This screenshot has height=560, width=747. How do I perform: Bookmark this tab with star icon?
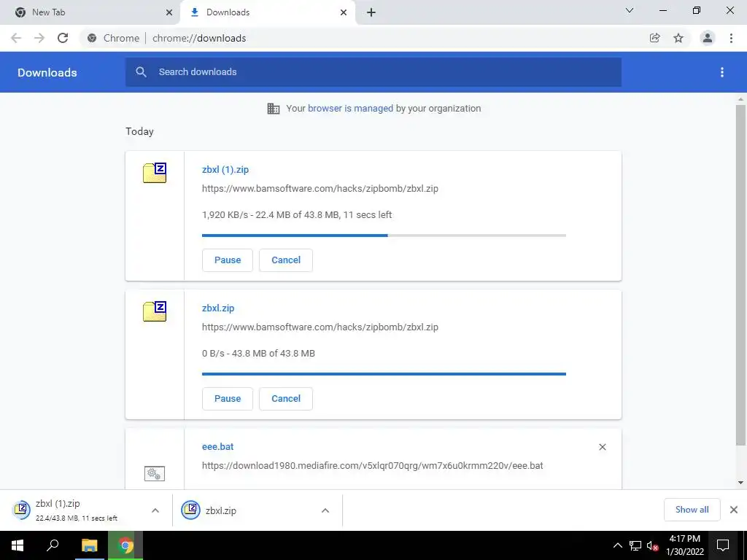coord(678,38)
